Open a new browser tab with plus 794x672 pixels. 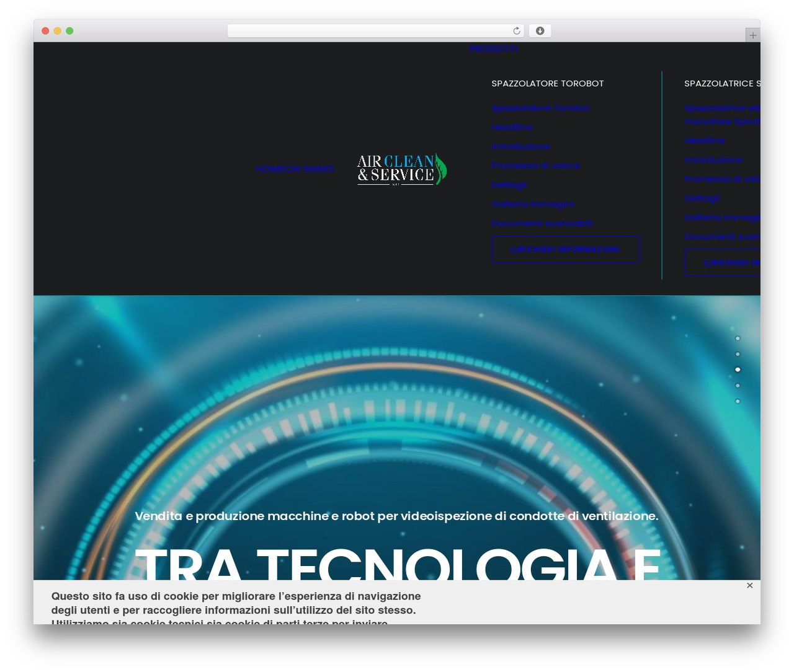click(x=752, y=35)
